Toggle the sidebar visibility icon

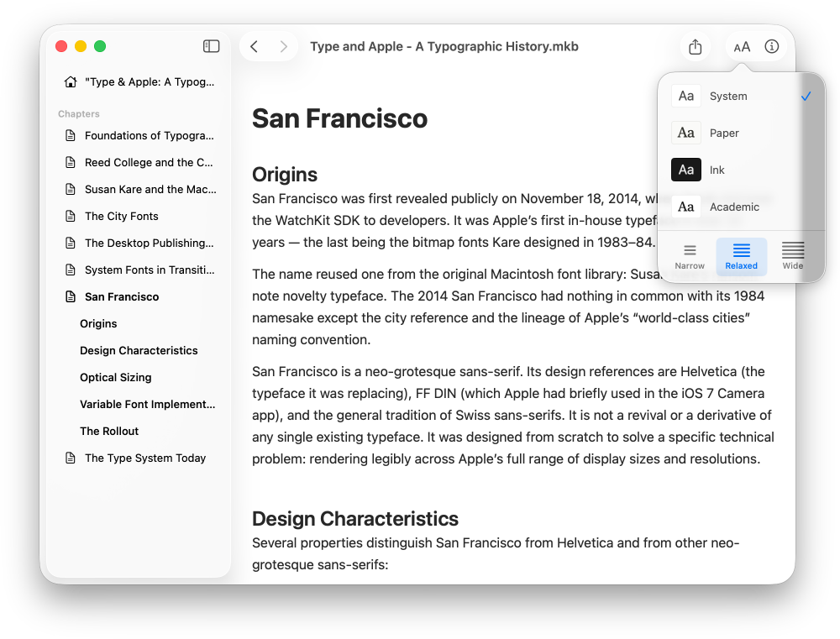[212, 46]
